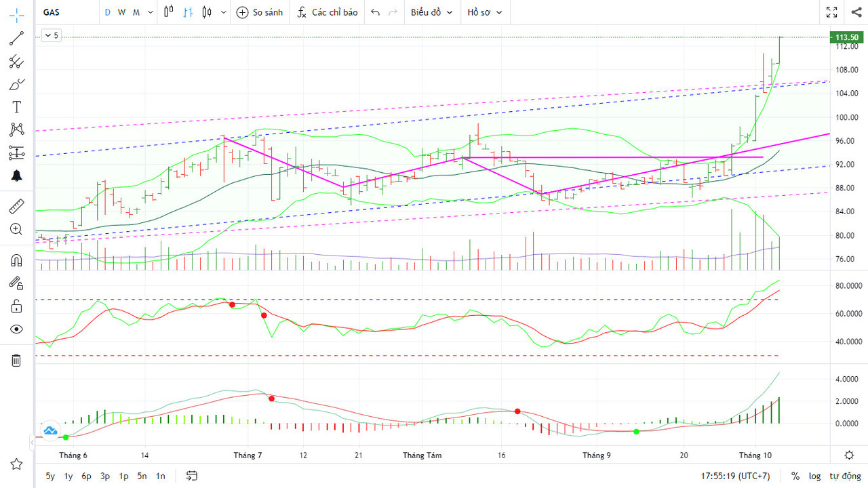Viewport: 868px width, 488px height.
Task: Set range to 5n
Action: 142,476
